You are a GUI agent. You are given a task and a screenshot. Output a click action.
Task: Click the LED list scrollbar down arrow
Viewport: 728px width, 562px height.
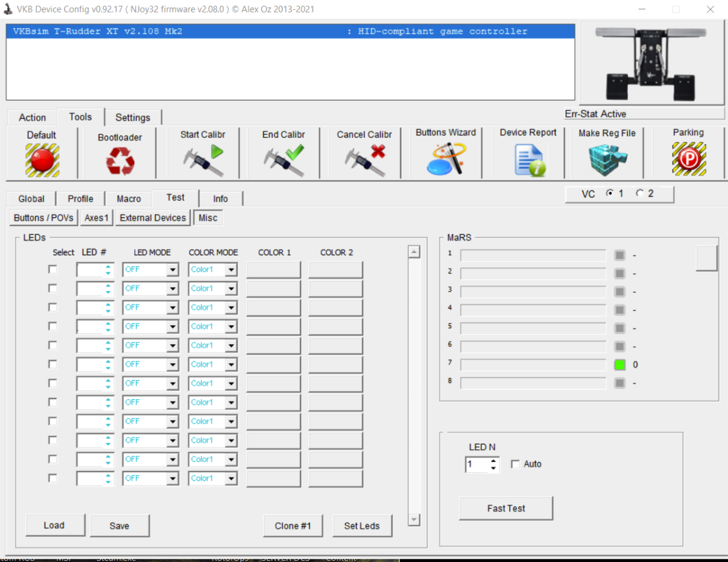click(x=414, y=520)
